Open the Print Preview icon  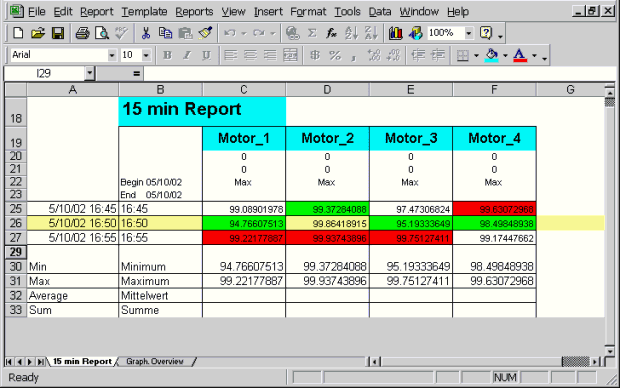102,33
